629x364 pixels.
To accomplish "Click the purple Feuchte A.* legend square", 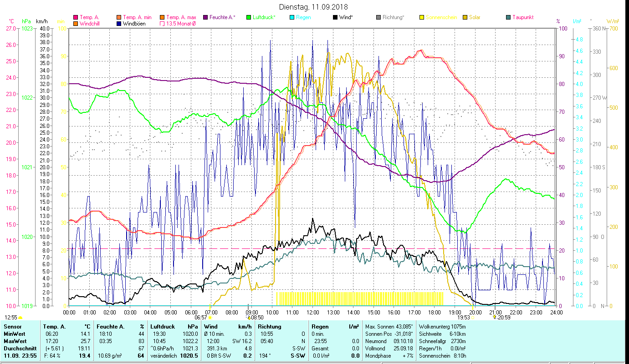I will pos(205,18).
